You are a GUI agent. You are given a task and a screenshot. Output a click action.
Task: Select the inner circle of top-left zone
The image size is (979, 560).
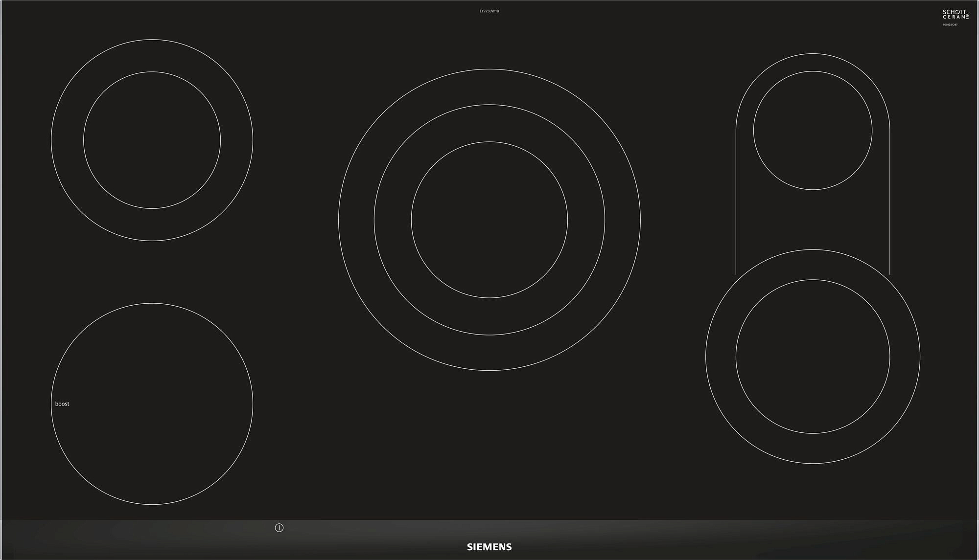(x=152, y=140)
